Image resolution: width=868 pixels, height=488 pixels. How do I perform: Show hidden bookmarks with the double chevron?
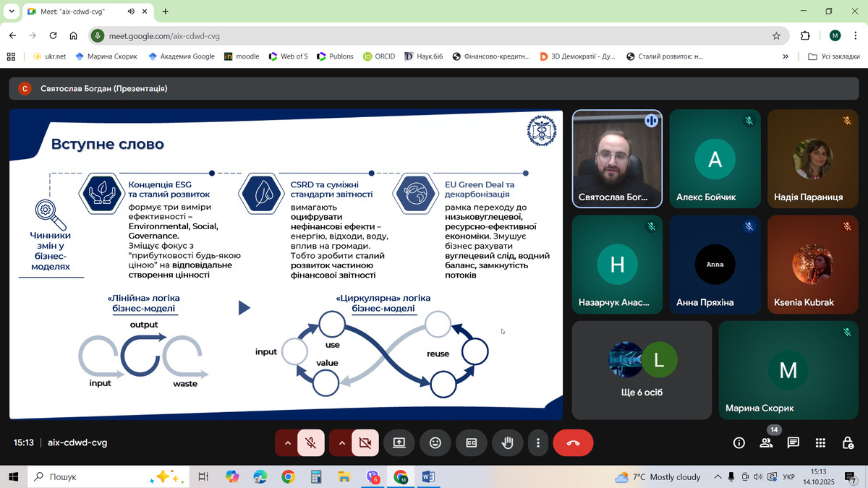click(x=786, y=56)
